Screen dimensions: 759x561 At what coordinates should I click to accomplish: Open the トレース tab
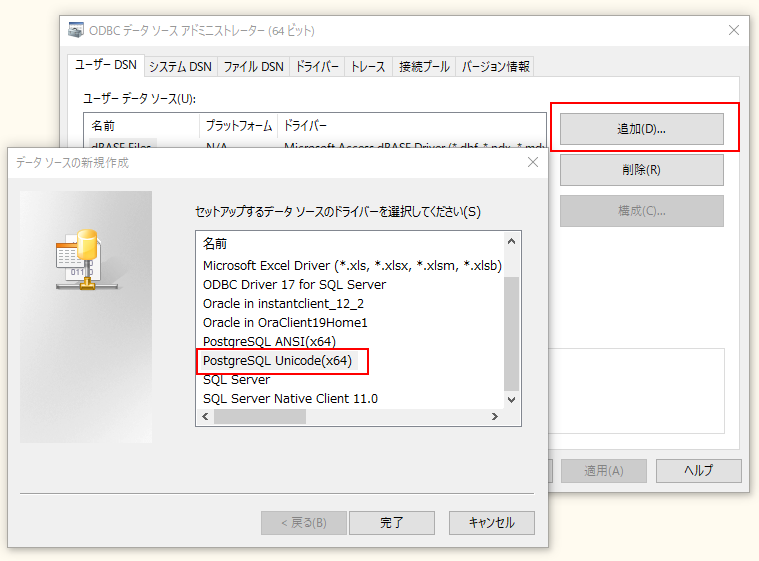[367, 67]
